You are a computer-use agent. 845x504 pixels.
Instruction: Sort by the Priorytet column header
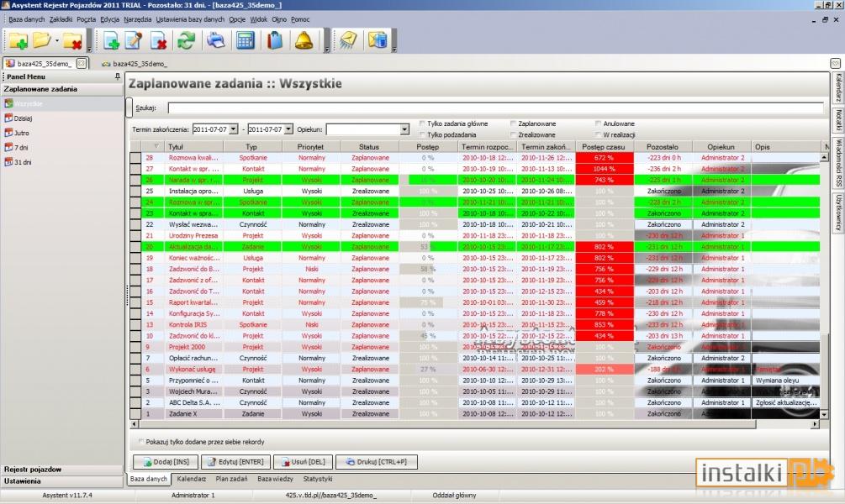[x=310, y=146]
